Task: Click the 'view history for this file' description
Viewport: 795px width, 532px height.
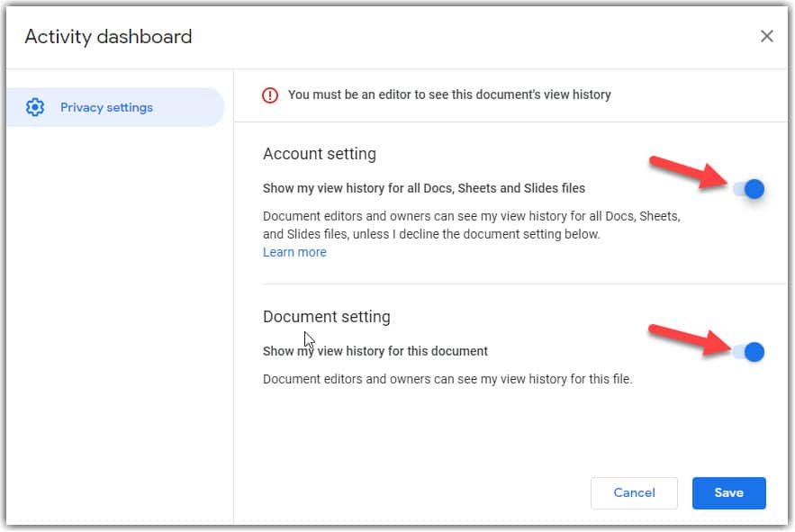Action: pos(447,379)
